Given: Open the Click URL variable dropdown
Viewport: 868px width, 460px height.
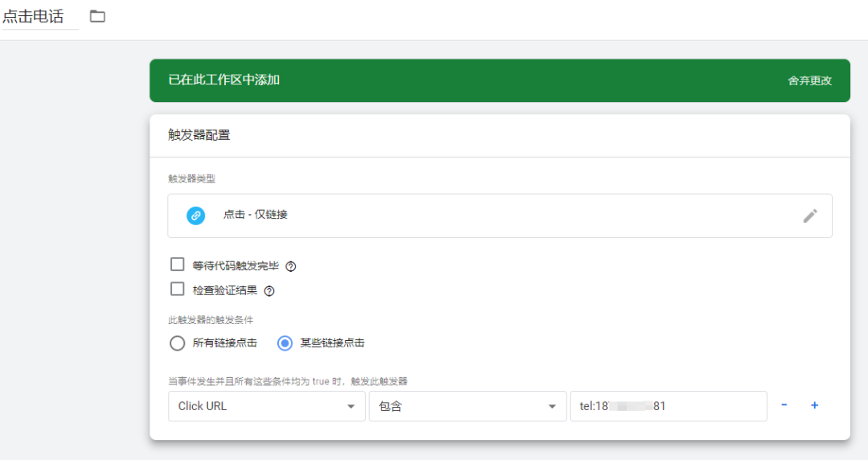Looking at the screenshot, I should 267,406.
